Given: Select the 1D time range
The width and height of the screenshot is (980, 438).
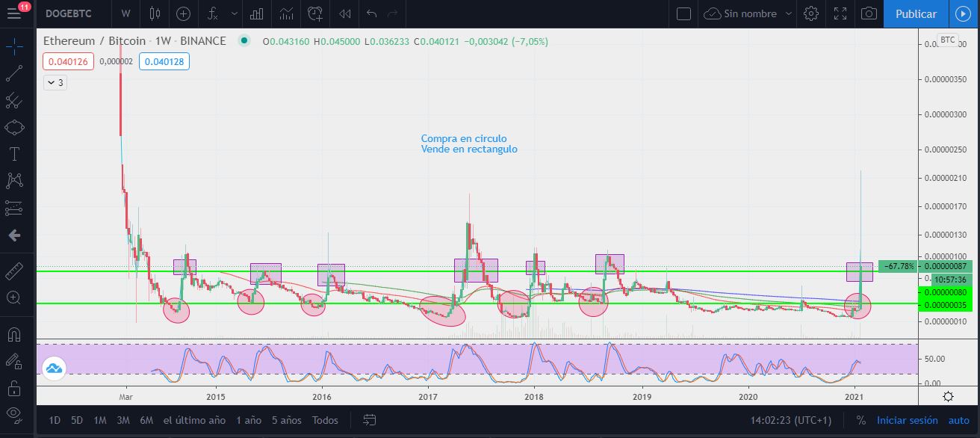Looking at the screenshot, I should [55, 420].
